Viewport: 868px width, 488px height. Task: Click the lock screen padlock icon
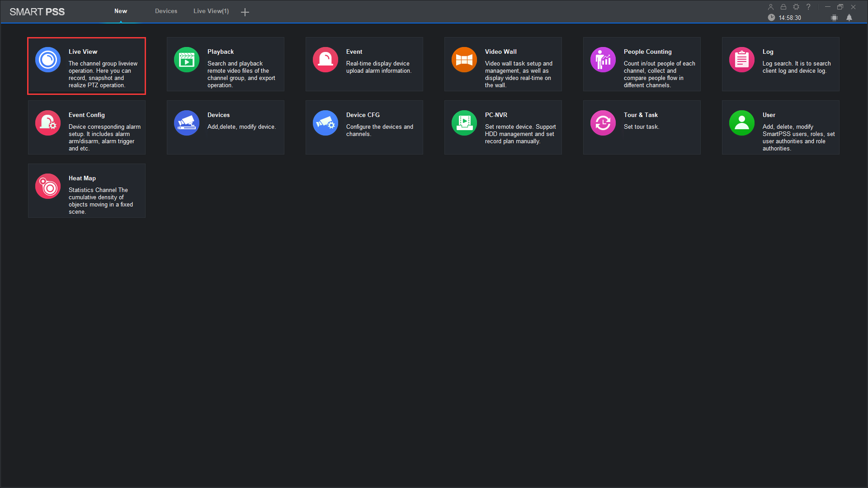point(783,7)
